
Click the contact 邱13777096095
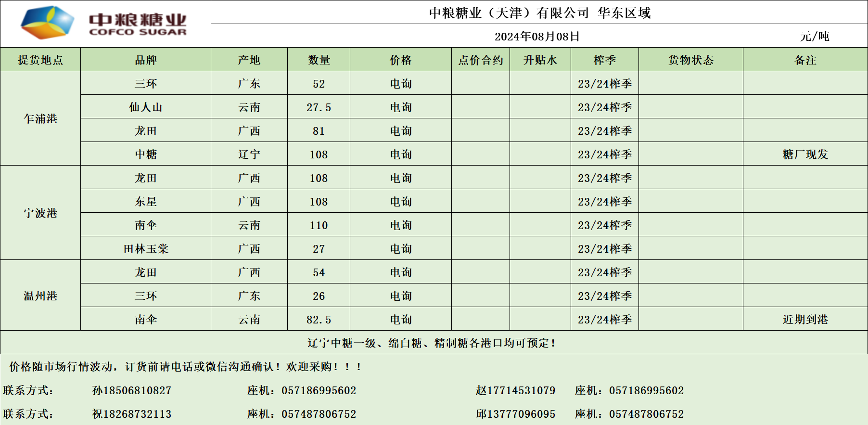pyautogui.click(x=515, y=414)
